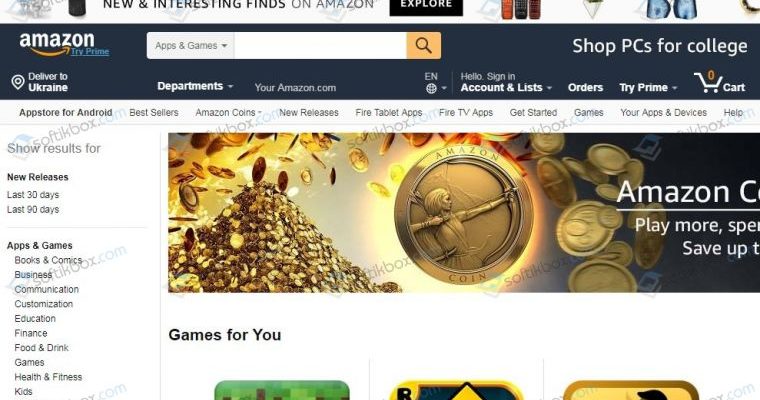The image size is (760, 400).
Task: Open the Communication category
Action: click(x=47, y=289)
